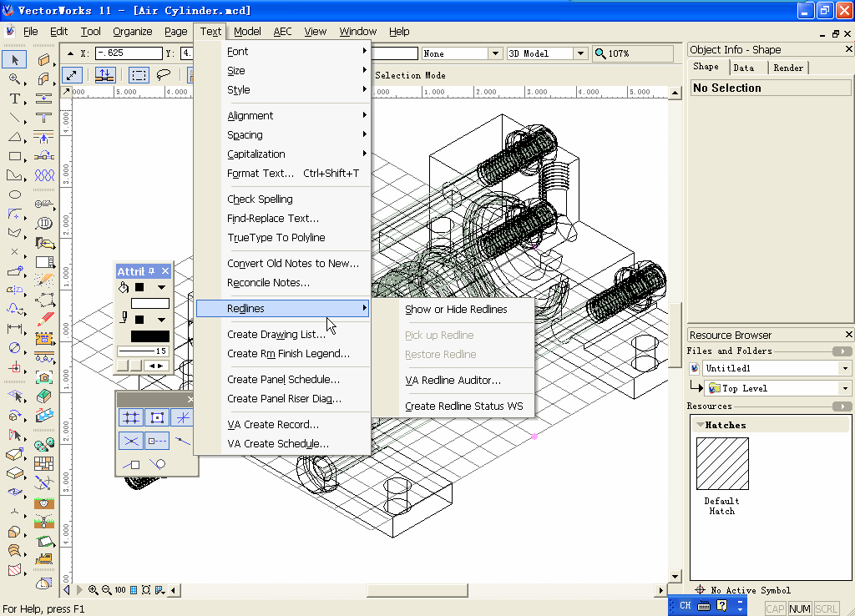Select the wall T-join tool
This screenshot has width=855, height=616.
(43, 118)
